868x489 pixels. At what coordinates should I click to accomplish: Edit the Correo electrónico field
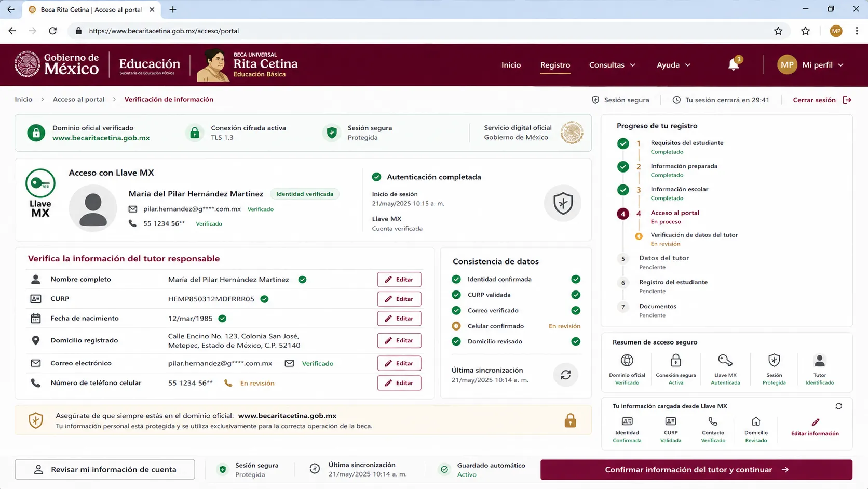399,363
